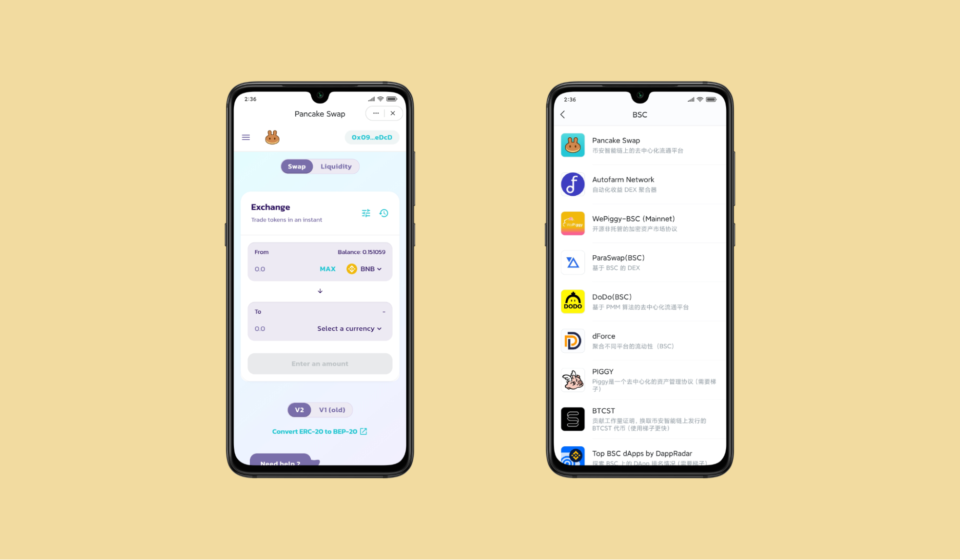Select PIGGY decentralized protocol

pyautogui.click(x=638, y=380)
